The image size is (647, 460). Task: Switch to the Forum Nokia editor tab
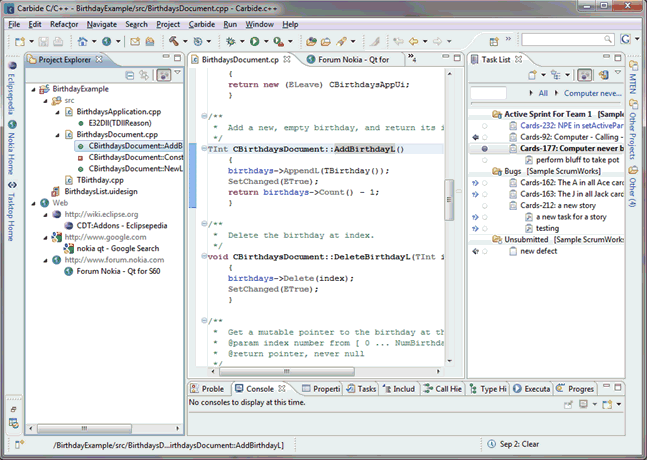(x=353, y=60)
